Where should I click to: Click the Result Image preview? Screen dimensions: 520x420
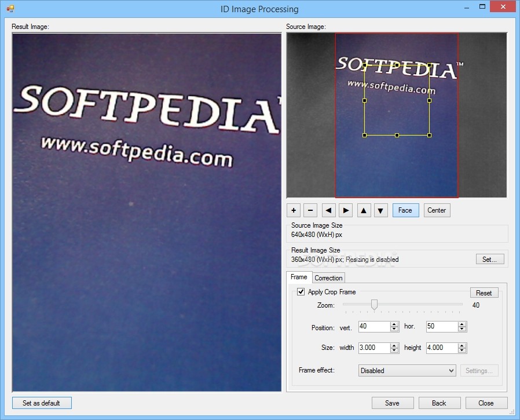(147, 213)
